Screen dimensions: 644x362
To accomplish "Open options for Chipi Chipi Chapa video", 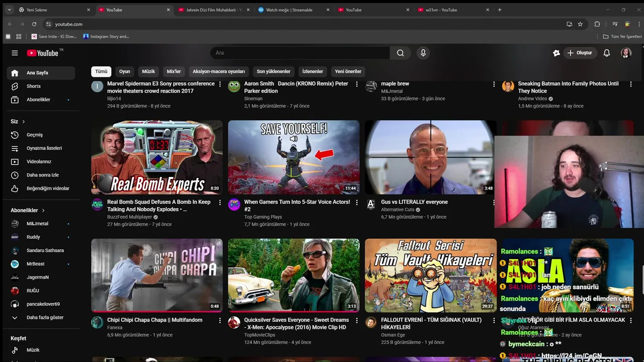I will 220,320.
